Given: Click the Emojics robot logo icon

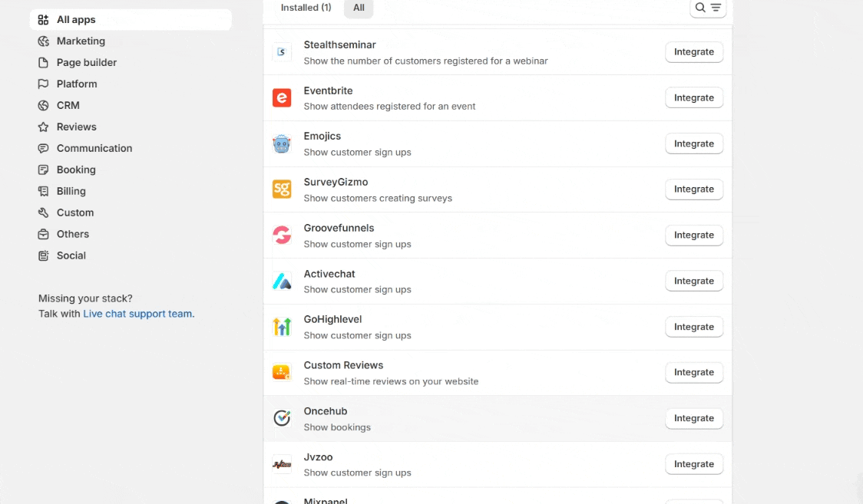Looking at the screenshot, I should 282,143.
